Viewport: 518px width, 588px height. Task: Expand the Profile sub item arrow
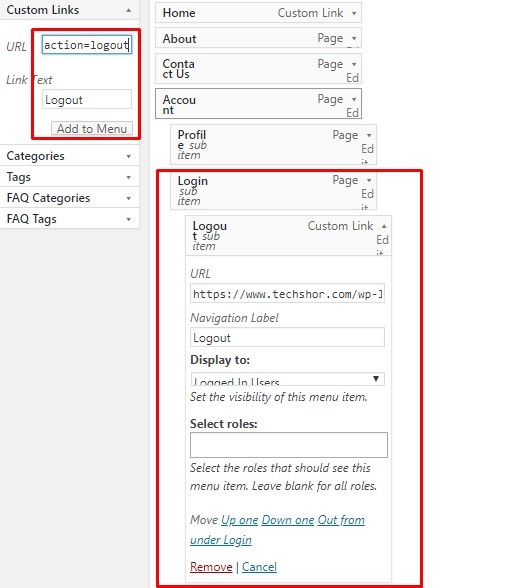(x=369, y=135)
